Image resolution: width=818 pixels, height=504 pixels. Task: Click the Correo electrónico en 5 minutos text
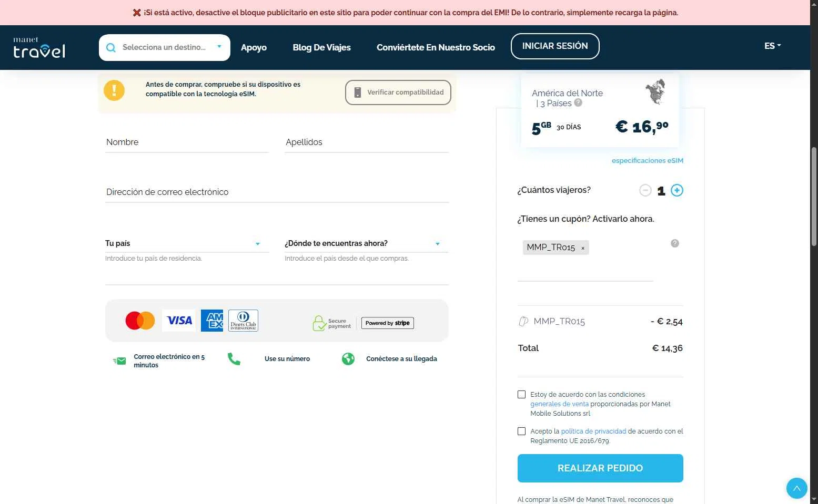pos(169,361)
